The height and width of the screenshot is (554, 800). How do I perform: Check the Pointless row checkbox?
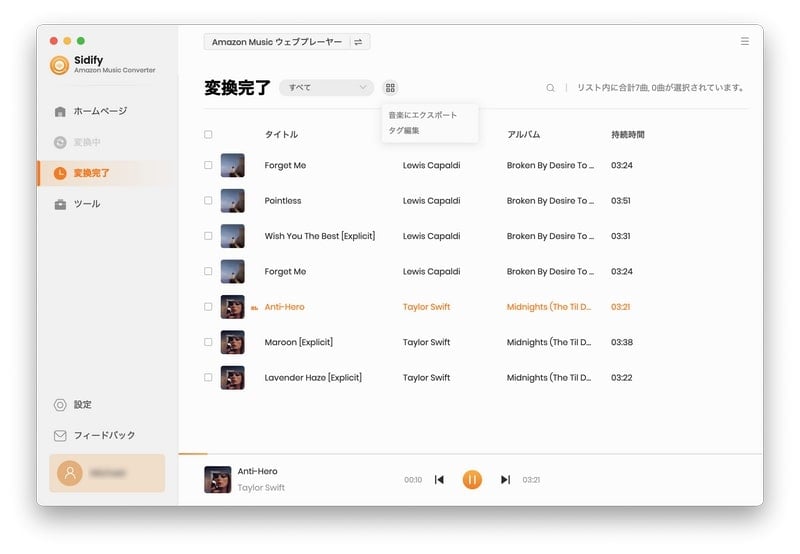point(208,200)
